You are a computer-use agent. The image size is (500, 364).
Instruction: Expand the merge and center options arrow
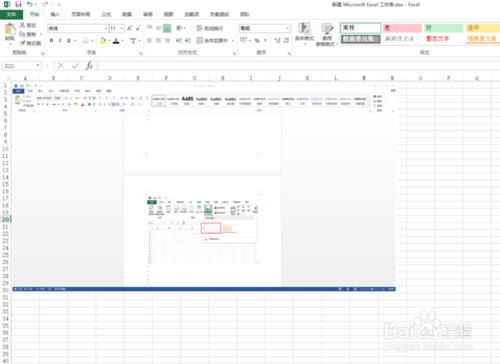click(x=232, y=41)
